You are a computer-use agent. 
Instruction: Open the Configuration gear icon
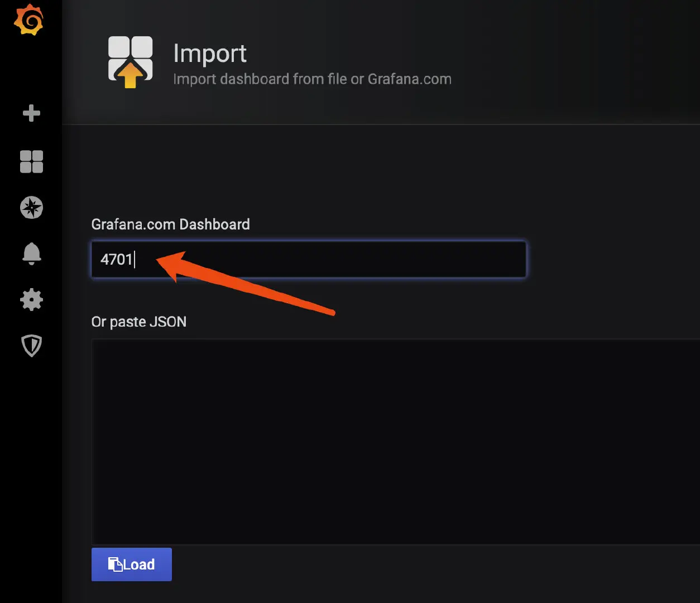pos(31,300)
